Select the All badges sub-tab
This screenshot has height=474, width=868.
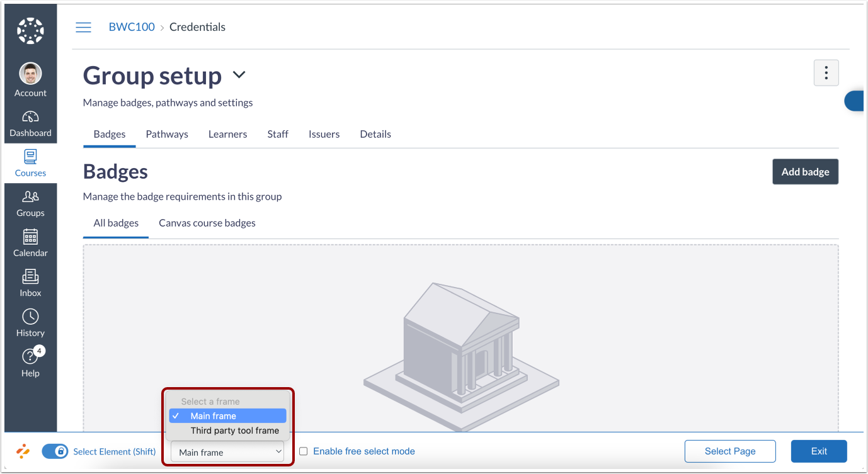coord(116,223)
